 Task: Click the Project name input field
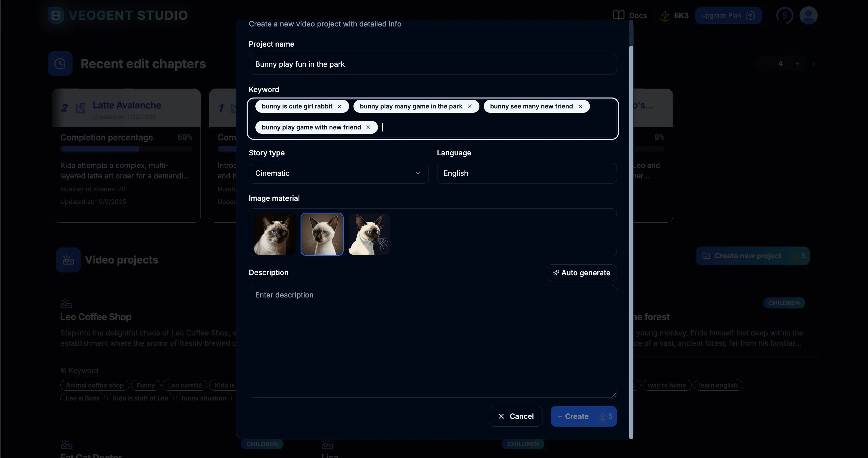(432, 64)
